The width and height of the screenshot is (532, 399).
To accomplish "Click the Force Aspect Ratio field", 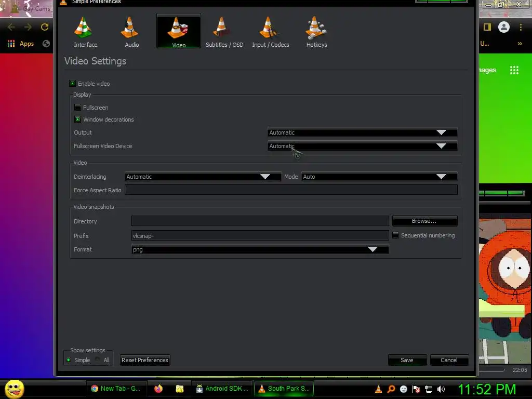I will [291, 190].
